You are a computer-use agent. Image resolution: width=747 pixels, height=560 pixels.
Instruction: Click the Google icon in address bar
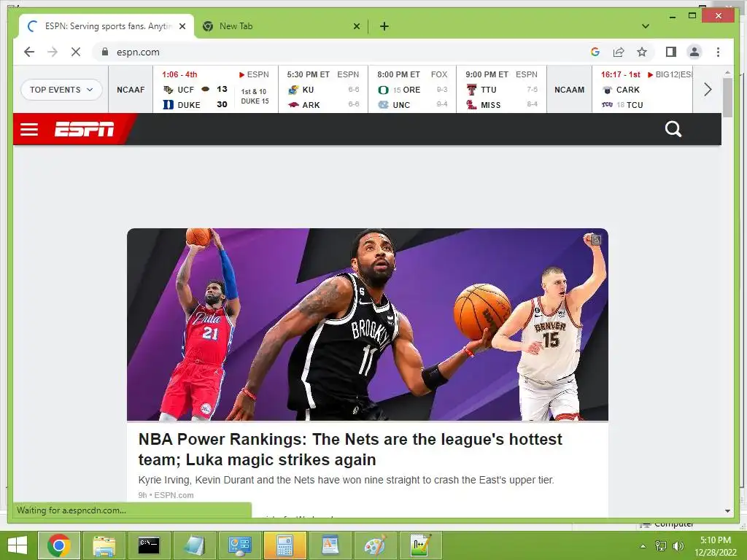coord(595,52)
